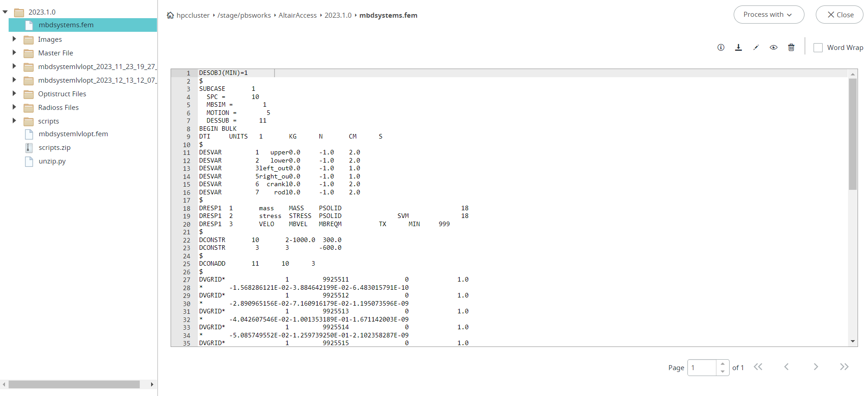Click the 2023.1.0 folder icon in tree
The height and width of the screenshot is (396, 868).
pyautogui.click(x=19, y=12)
